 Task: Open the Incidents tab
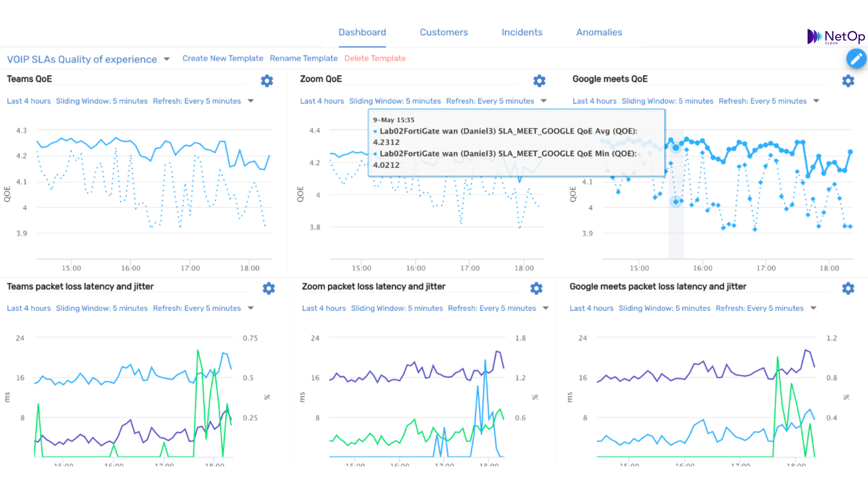point(522,32)
